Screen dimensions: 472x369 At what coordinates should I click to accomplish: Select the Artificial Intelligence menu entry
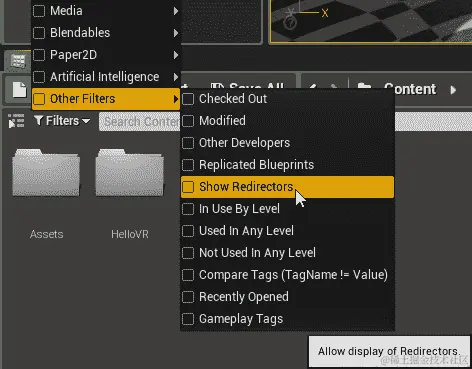click(106, 77)
